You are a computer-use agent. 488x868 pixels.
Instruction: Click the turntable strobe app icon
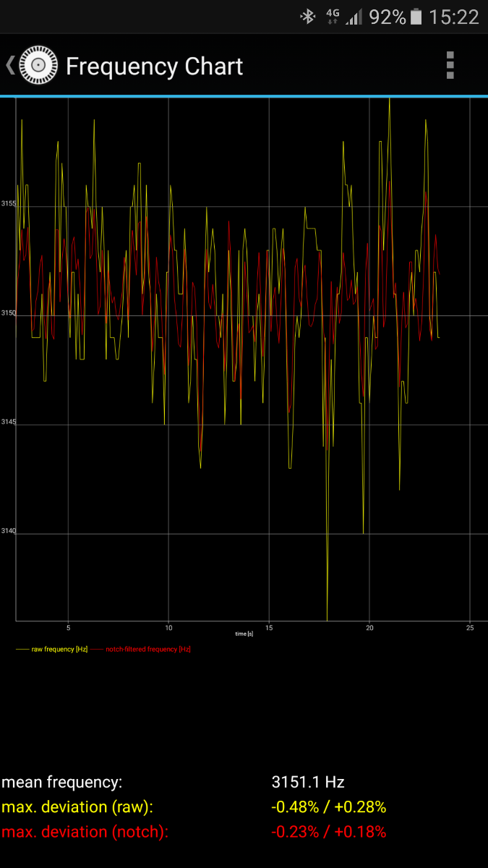click(38, 66)
